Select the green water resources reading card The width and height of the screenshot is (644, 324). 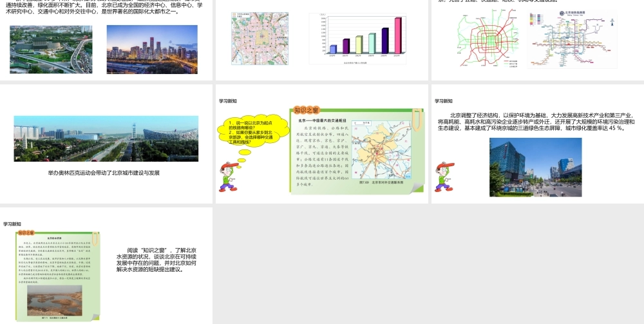(x=57, y=276)
